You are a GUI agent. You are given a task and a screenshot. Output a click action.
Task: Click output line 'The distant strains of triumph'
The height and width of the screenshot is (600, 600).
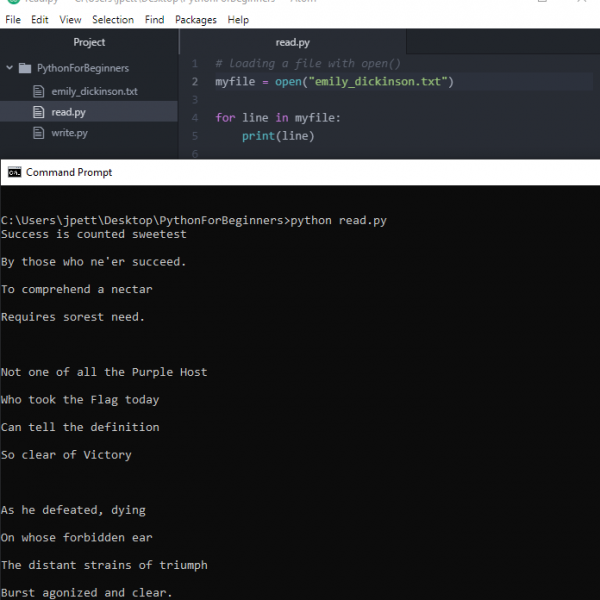[104, 565]
